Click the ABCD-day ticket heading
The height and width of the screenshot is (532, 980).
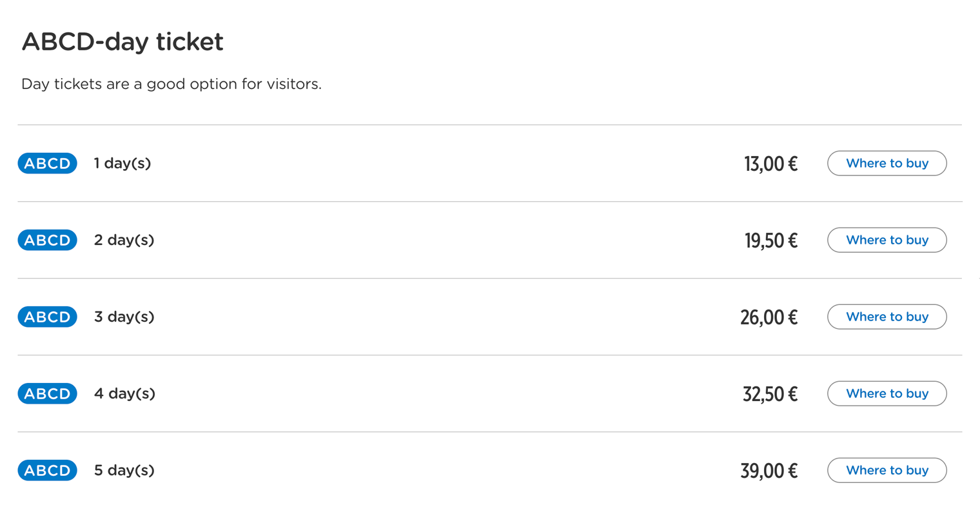122,42
